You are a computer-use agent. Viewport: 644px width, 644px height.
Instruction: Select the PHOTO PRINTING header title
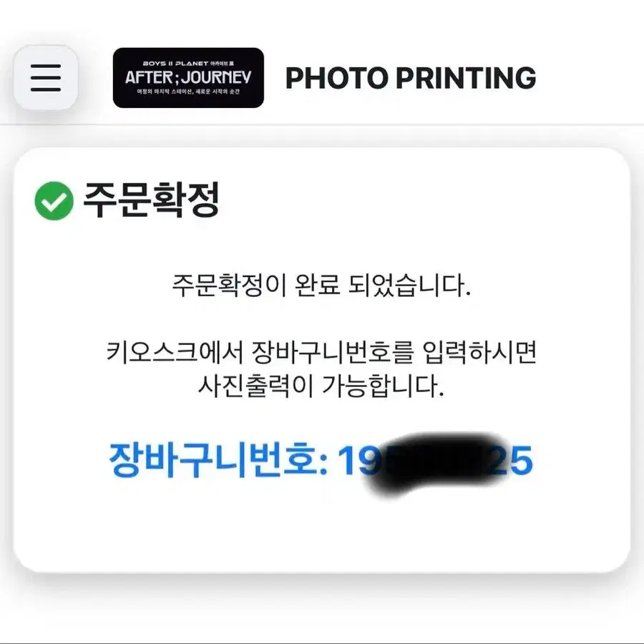click(411, 77)
